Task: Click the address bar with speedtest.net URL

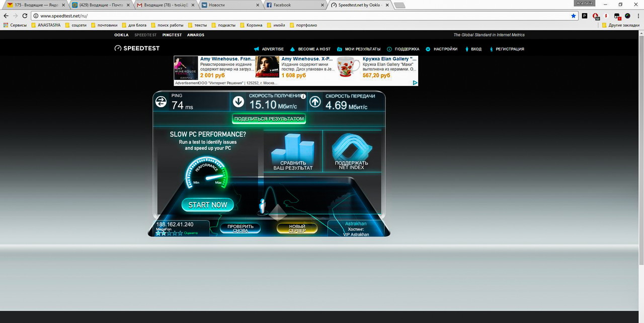Action: 302,16
